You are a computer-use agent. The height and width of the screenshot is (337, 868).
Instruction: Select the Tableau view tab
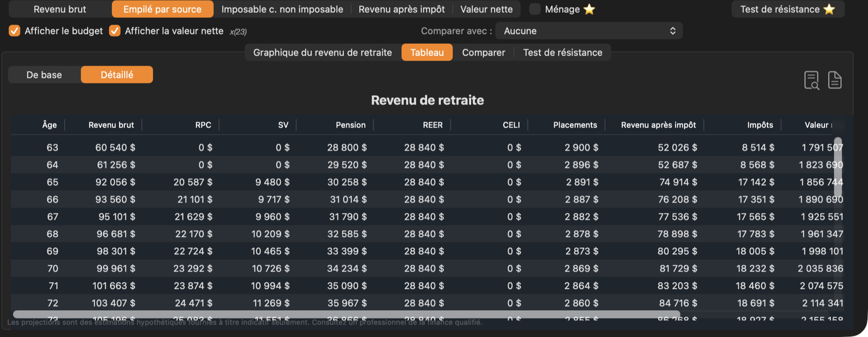pos(427,52)
